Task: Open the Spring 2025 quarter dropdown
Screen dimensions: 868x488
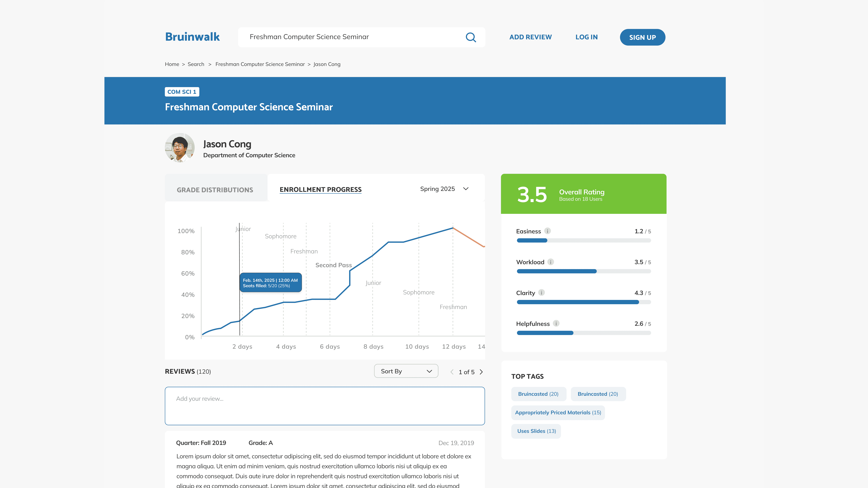Action: [x=444, y=189]
